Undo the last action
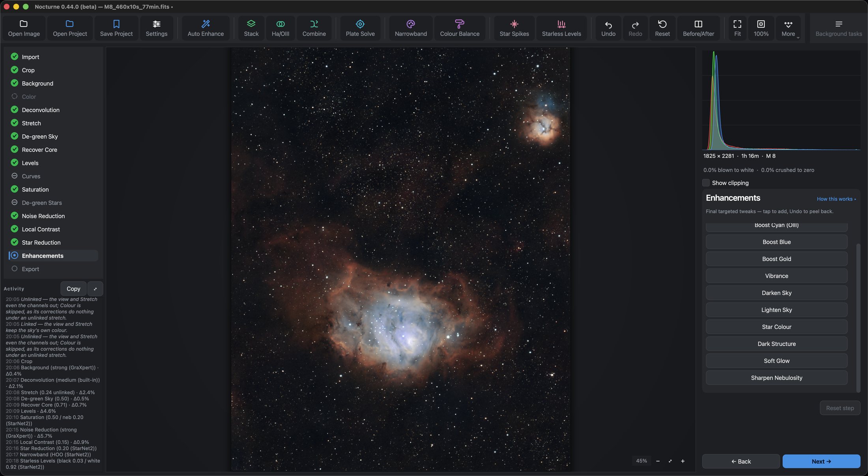 pyautogui.click(x=608, y=28)
